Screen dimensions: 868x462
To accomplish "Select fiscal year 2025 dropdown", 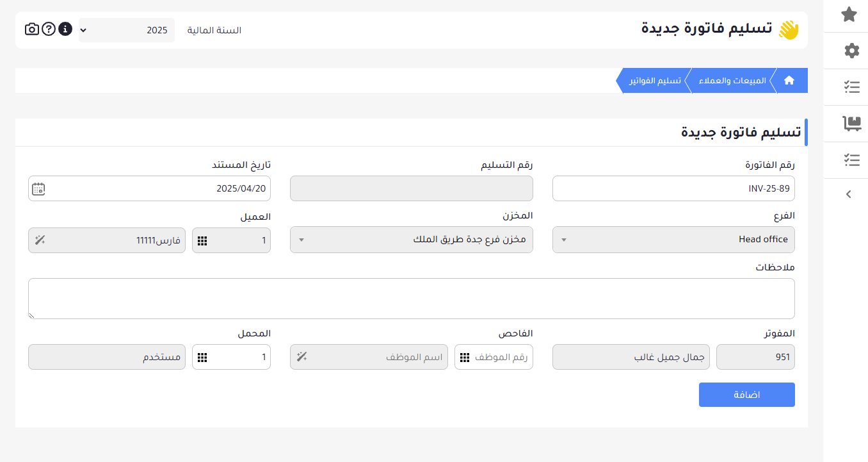I will tap(127, 30).
